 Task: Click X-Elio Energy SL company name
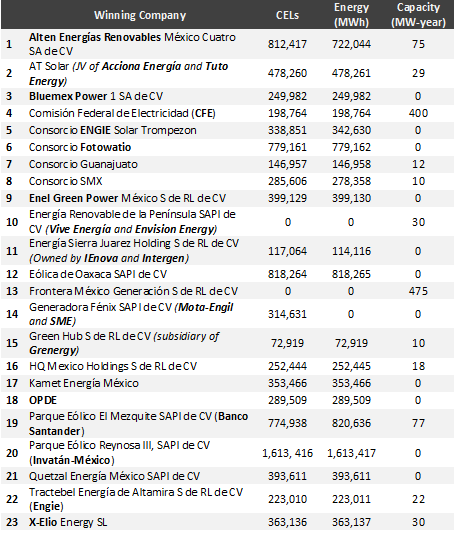(x=68, y=522)
